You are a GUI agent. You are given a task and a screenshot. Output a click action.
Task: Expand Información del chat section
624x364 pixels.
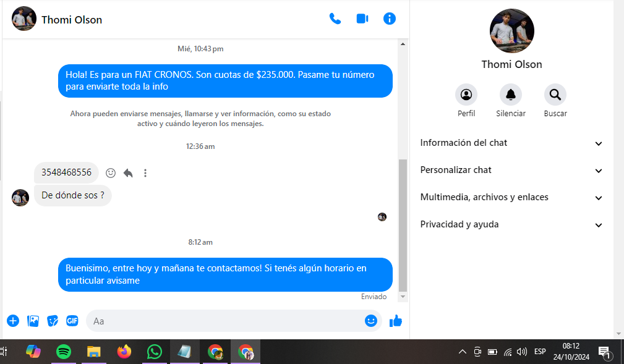[x=511, y=143]
